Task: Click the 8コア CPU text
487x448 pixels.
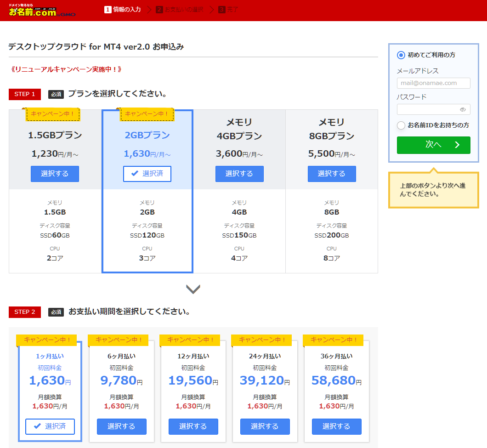Action: 331,258
